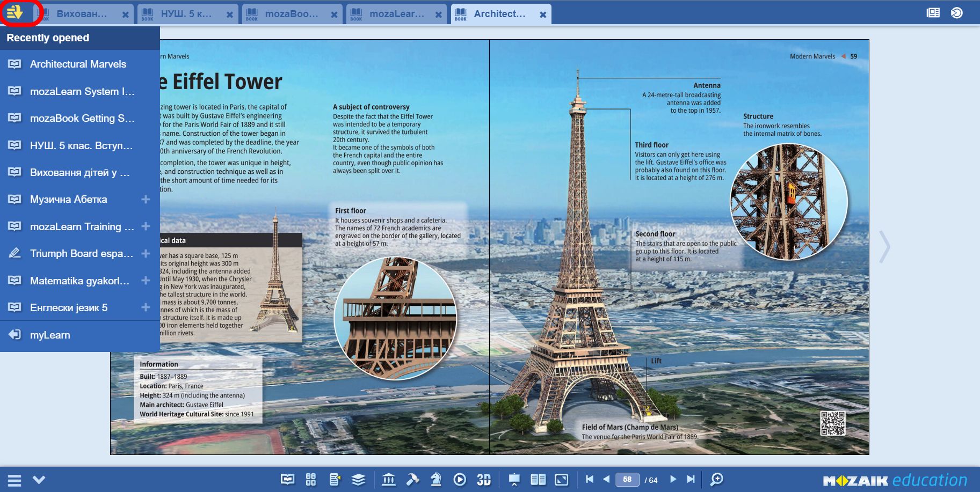Image resolution: width=980 pixels, height=492 pixels.
Task: Click the Recently opened list icon
Action: coord(15,12)
